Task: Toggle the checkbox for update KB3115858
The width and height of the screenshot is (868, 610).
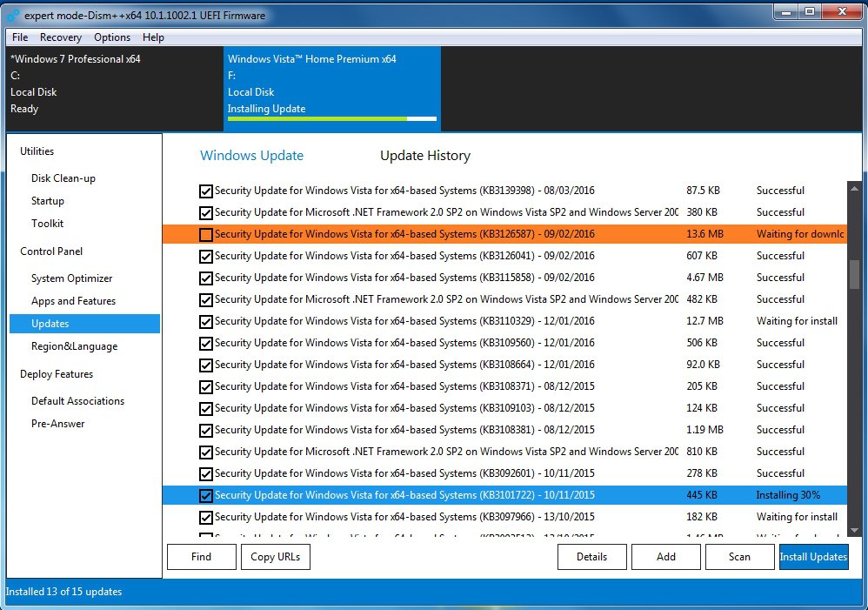Action: (206, 278)
